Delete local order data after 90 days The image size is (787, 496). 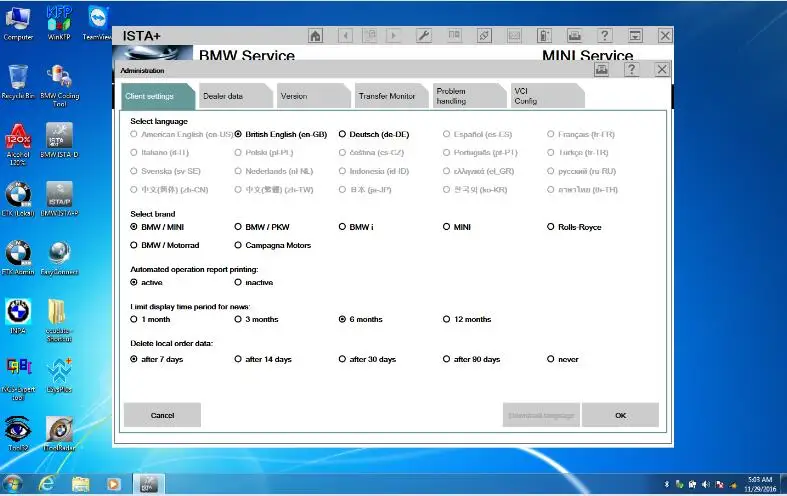tap(471, 359)
